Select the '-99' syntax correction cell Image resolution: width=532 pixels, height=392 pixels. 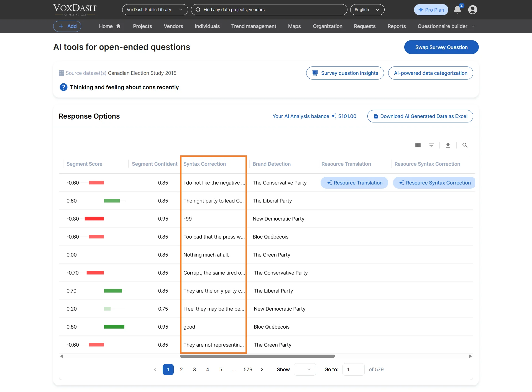point(188,219)
